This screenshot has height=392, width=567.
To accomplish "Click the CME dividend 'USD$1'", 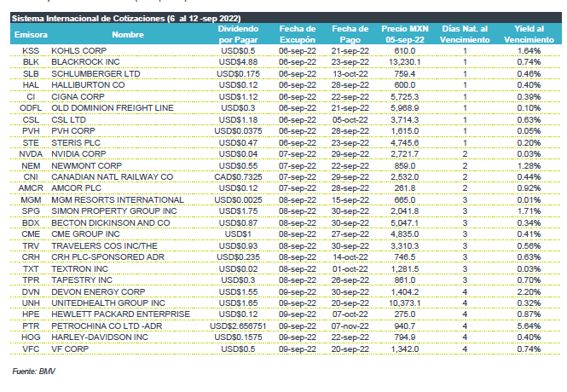I will click(x=238, y=234).
